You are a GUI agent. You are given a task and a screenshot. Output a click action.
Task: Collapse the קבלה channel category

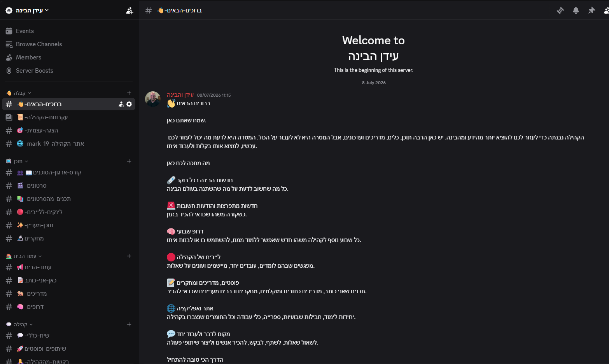(x=19, y=93)
